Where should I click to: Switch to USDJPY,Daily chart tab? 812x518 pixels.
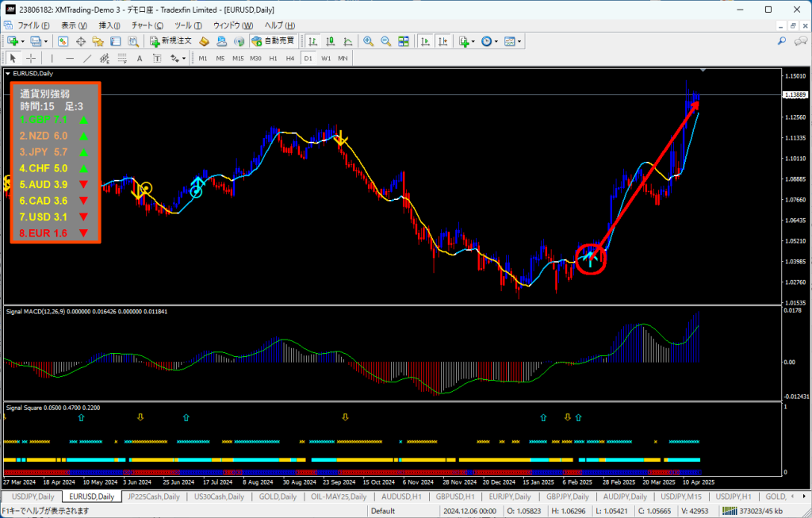(33, 497)
